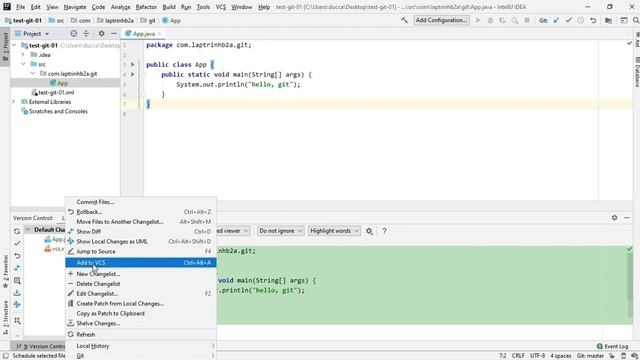This screenshot has width=640, height=360.
Task: Click the Build project hammer icon
Action: coord(404,20)
